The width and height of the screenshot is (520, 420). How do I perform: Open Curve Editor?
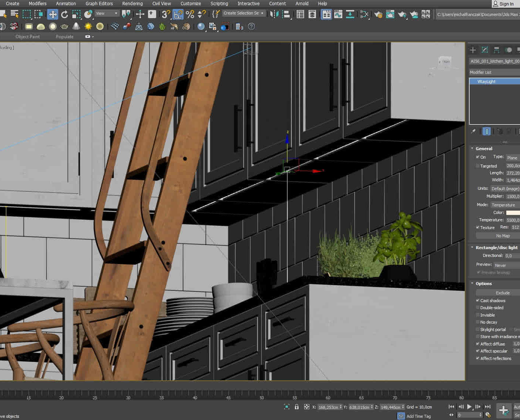[338, 14]
